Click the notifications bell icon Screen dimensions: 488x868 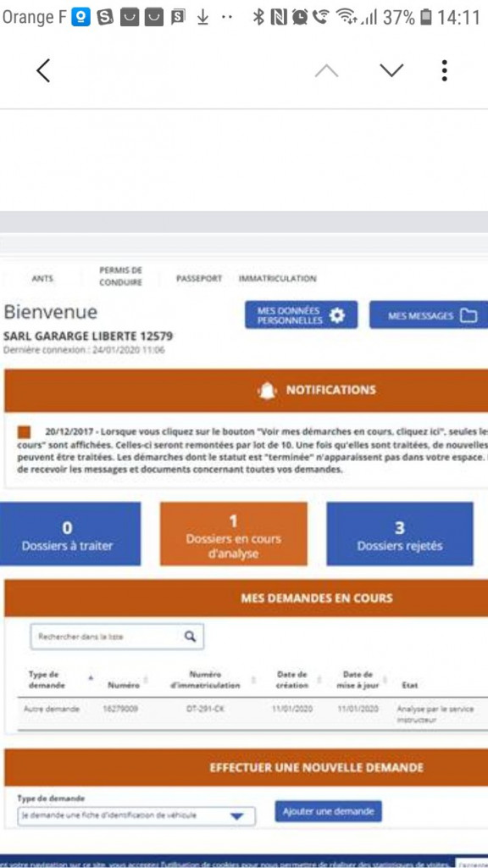268,390
